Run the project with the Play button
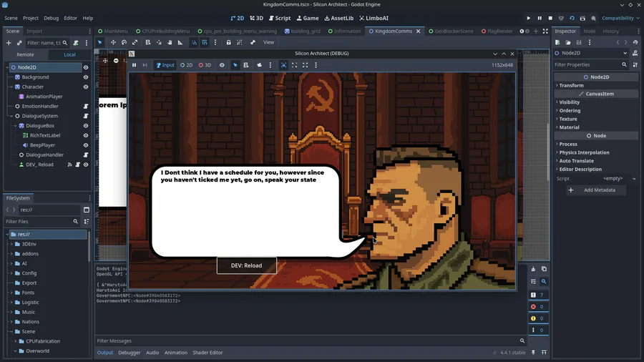The image size is (644, 362). coord(529,18)
